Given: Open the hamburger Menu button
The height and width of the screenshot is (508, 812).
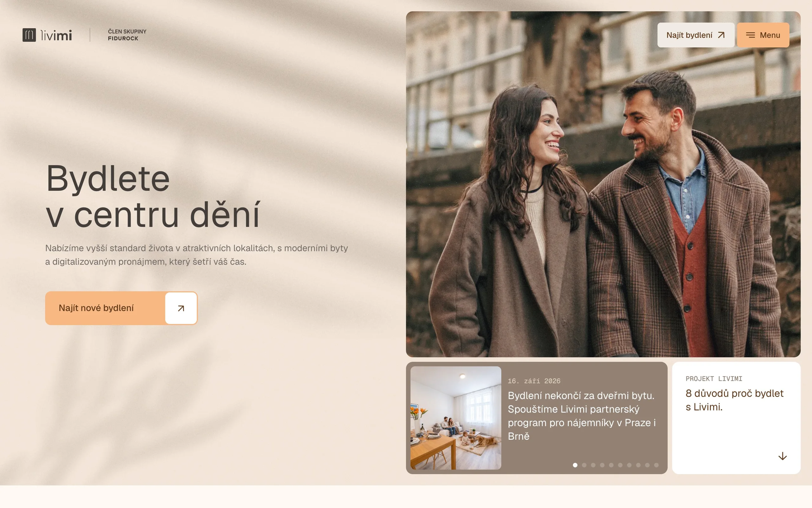Looking at the screenshot, I should (x=763, y=35).
